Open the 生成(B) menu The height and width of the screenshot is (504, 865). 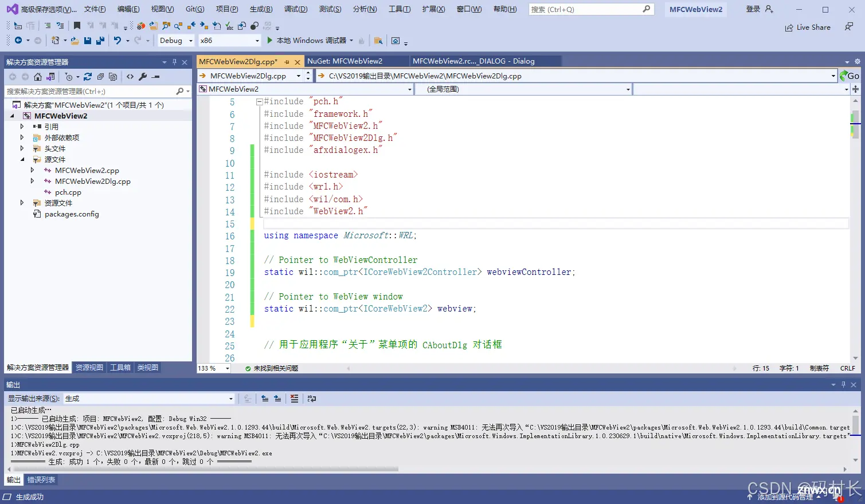(261, 9)
